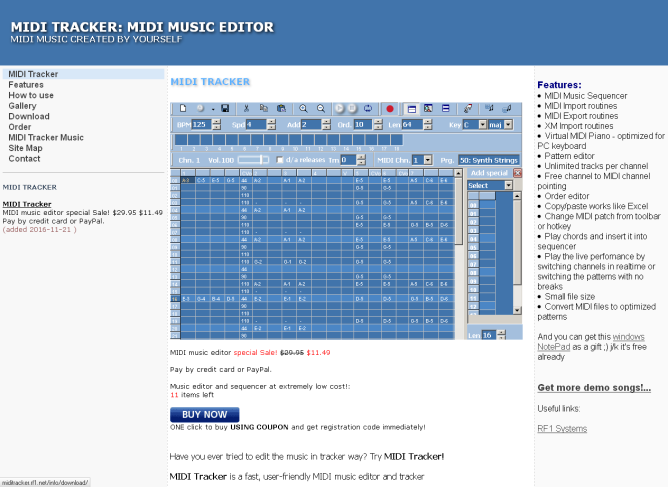Viewport: 668px width, 487px height.
Task: Click the pattern grid scrollbar up arrow
Action: [x=458, y=173]
